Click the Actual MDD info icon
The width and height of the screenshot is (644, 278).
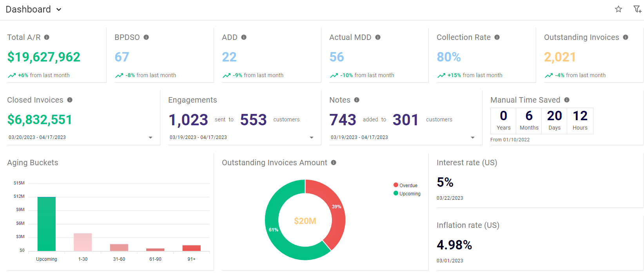378,37
